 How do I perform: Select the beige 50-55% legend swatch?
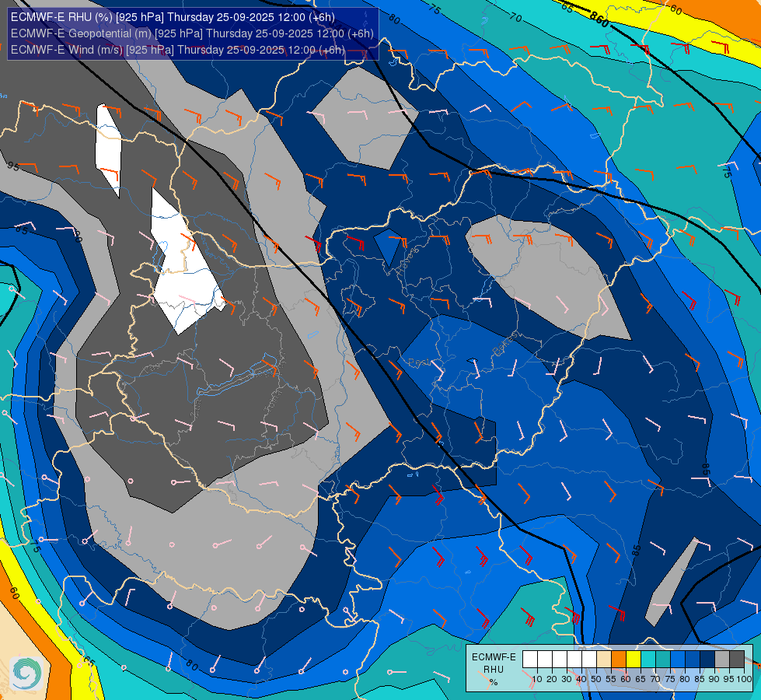(x=604, y=660)
